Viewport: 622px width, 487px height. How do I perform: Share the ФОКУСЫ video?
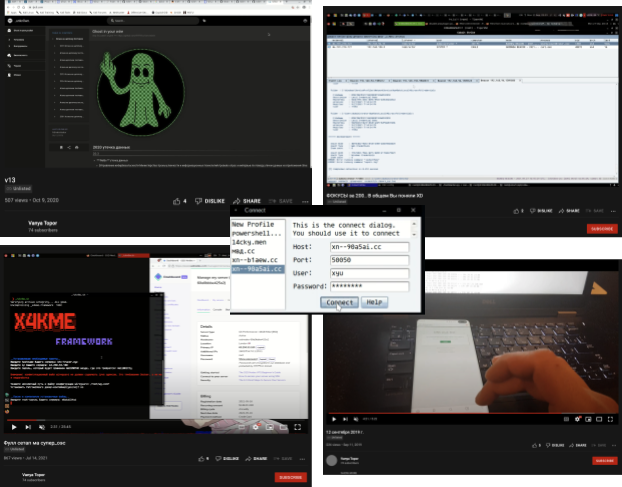point(569,211)
